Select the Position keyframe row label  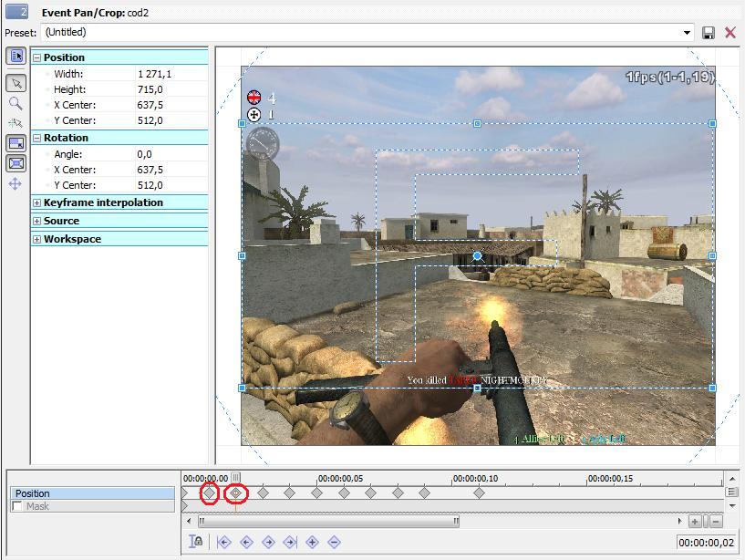coord(93,493)
